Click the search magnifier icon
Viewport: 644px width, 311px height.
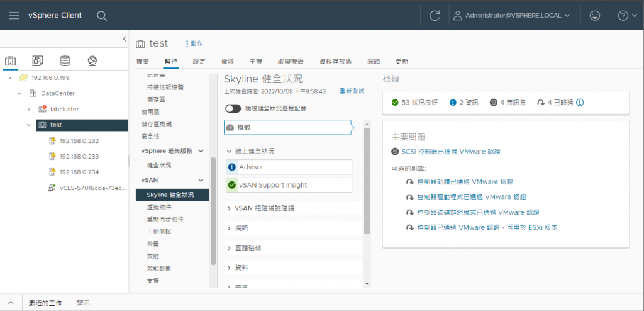click(102, 16)
